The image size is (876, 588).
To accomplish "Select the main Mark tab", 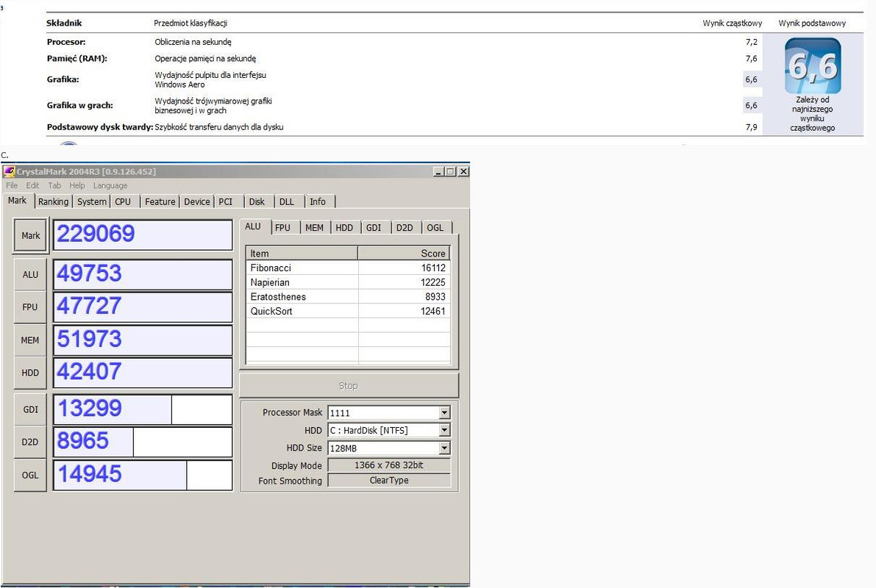I will pyautogui.click(x=18, y=201).
